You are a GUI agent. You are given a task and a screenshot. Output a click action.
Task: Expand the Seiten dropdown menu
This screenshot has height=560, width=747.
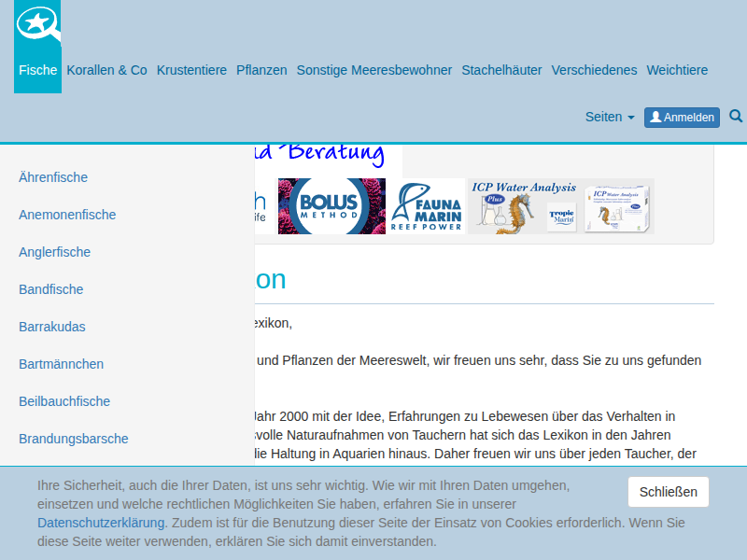coord(610,117)
